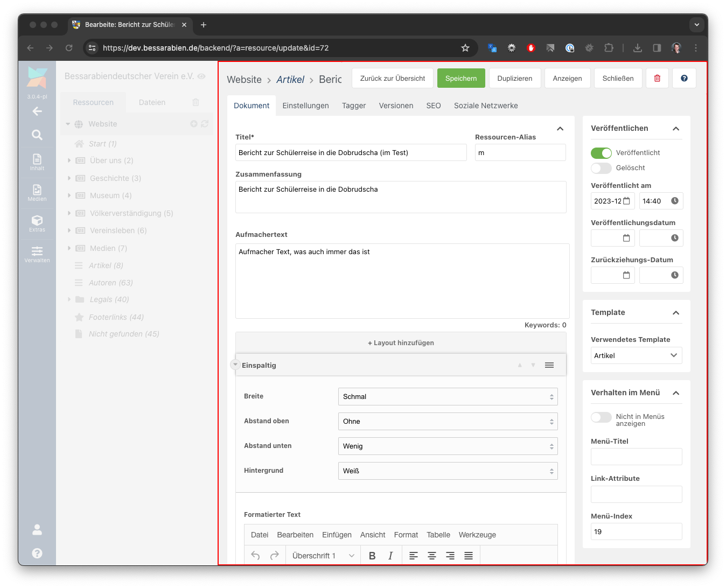
Task: Open the Verwendetes Template dropdown
Action: point(636,355)
